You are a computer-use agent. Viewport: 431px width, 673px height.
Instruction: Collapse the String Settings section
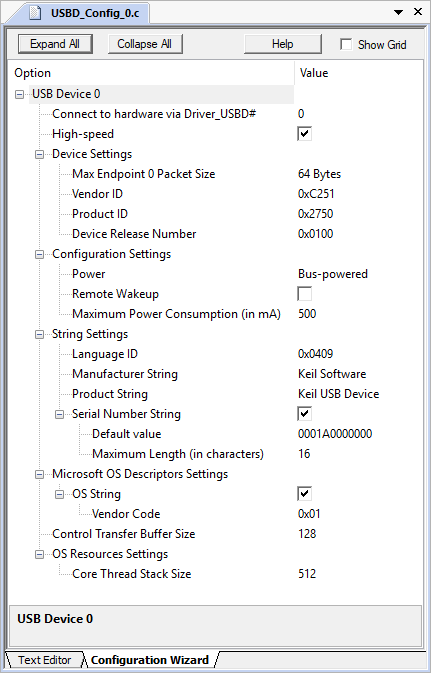coord(39,334)
